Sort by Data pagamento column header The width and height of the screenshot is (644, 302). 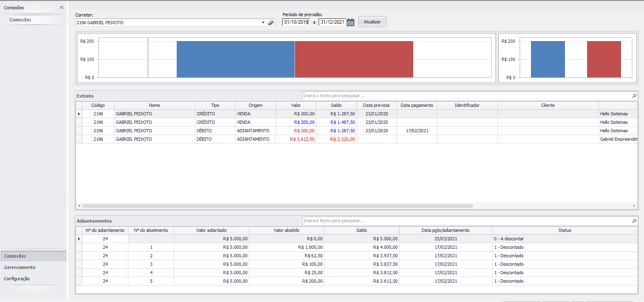coord(417,105)
